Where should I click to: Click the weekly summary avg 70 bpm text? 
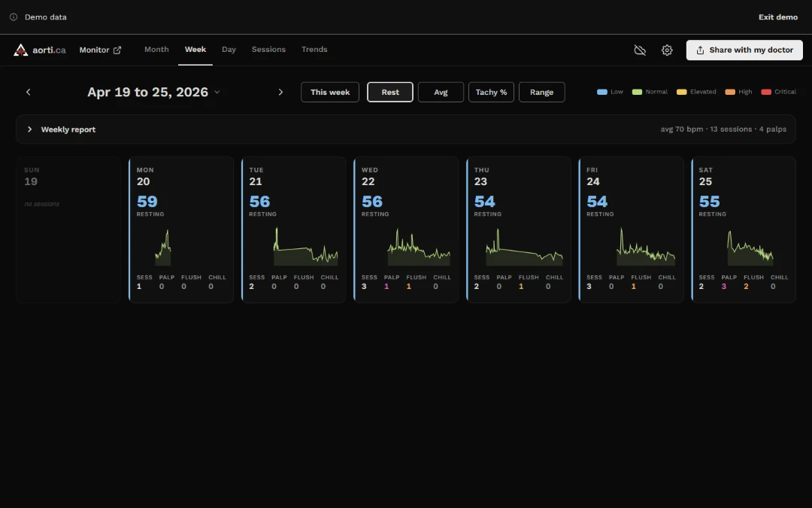[681, 129]
